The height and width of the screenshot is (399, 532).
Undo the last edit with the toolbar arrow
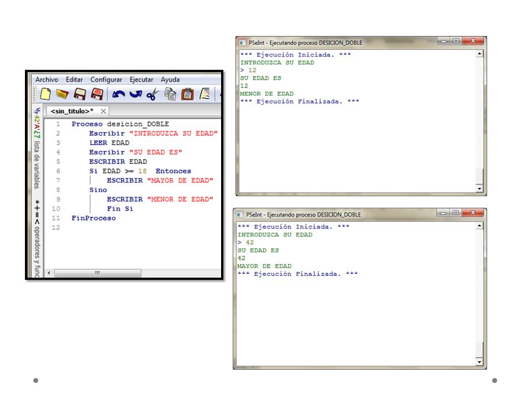click(119, 94)
